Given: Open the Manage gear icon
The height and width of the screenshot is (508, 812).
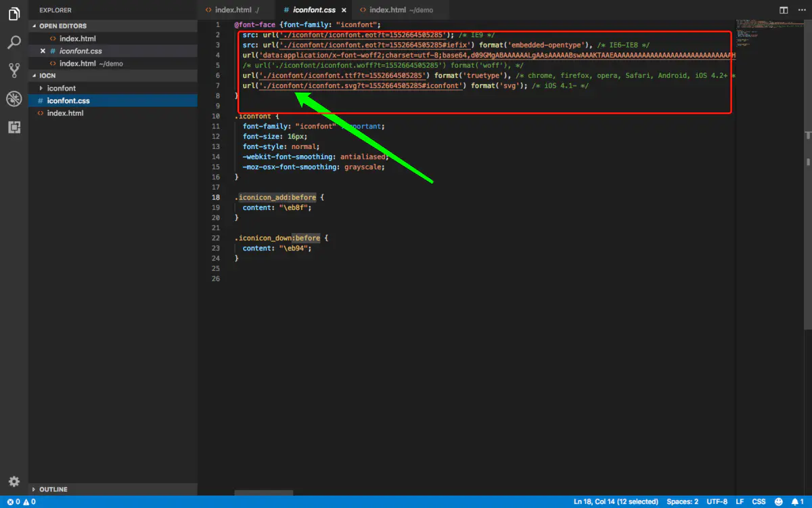Looking at the screenshot, I should coord(14,482).
